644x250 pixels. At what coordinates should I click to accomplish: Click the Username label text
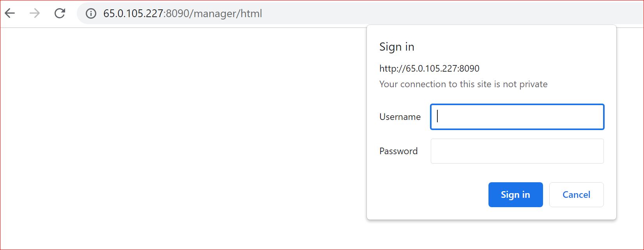point(400,117)
